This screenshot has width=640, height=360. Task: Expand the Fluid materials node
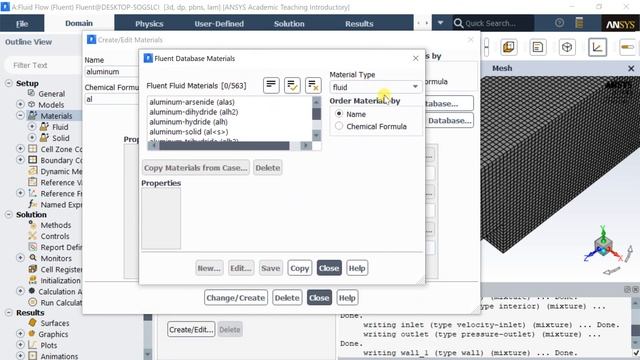[32, 127]
